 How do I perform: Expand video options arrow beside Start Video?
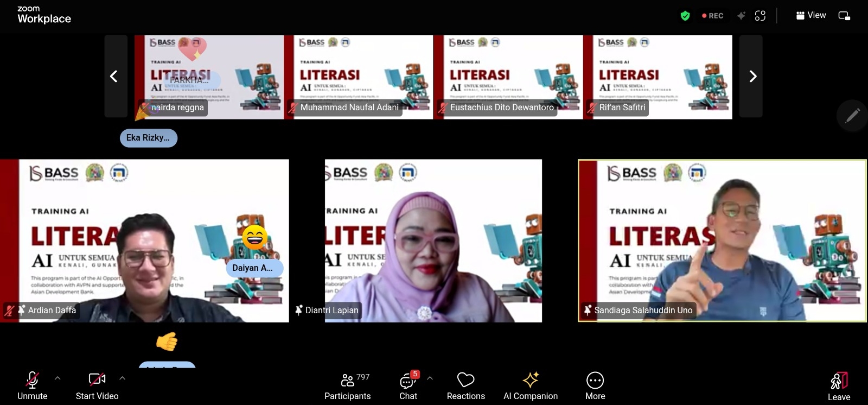pos(122,378)
